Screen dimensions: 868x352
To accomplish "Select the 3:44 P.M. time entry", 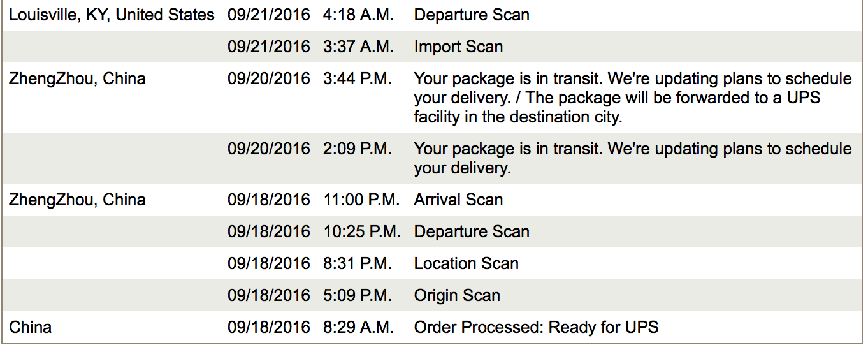I will (x=358, y=79).
